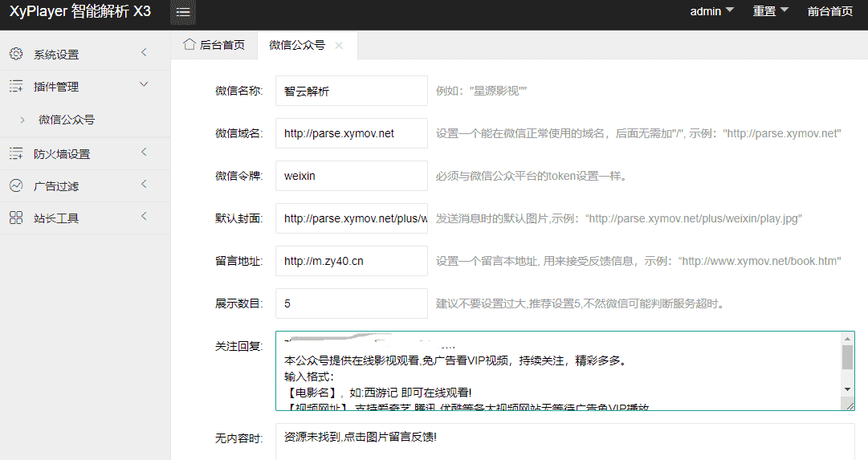Click the firewall icon next to 防火墙设置
This screenshot has height=460, width=868.
click(x=16, y=153)
